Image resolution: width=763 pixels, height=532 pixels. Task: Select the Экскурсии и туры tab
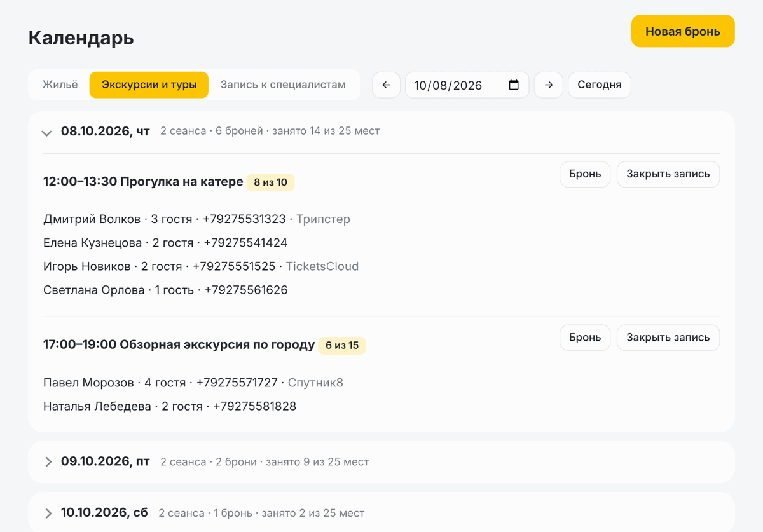pos(149,85)
